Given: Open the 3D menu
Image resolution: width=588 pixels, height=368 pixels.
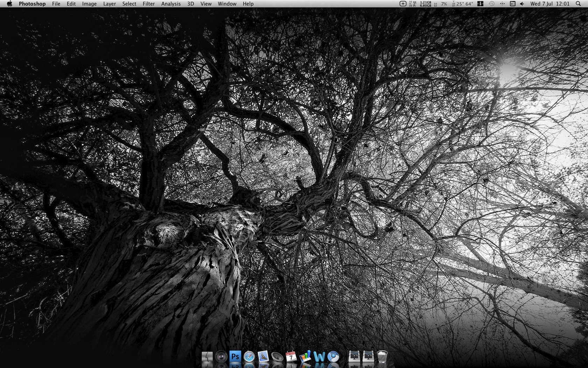Looking at the screenshot, I should pos(190,4).
